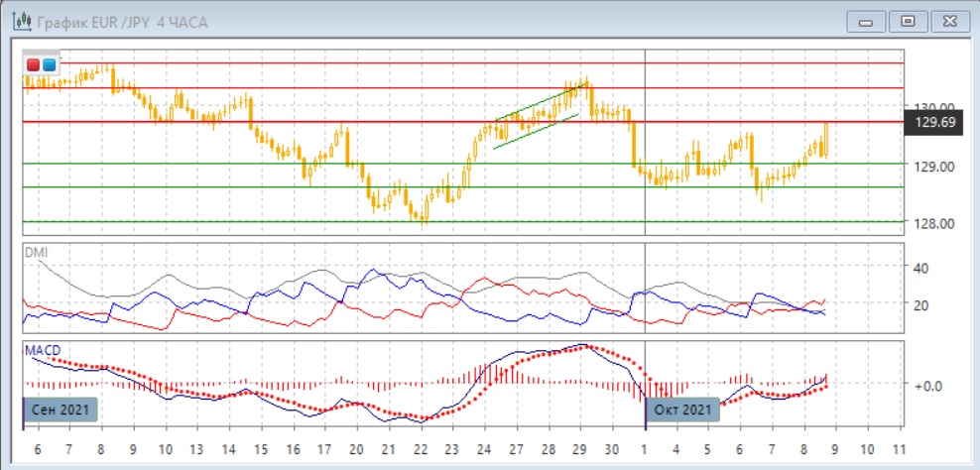Click the red square button on the chart
The image size is (980, 470).
pos(34,64)
